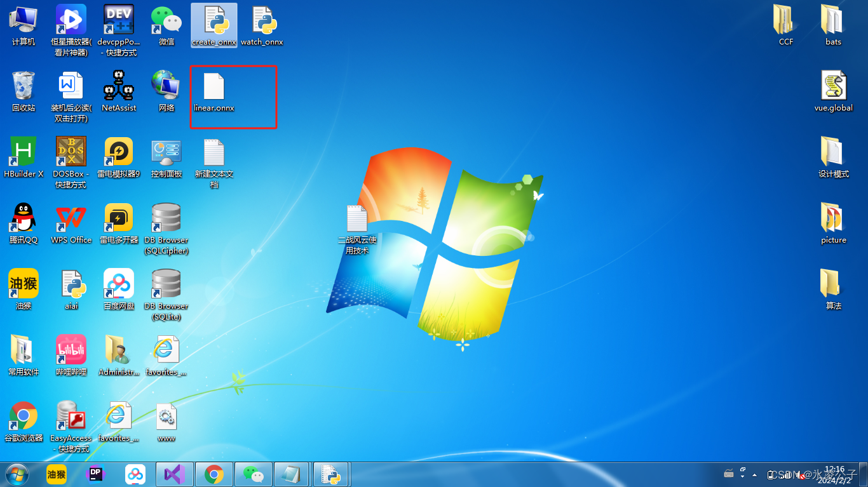
Task: Select the 微信 WeChat desktop icon
Action: click(x=166, y=26)
